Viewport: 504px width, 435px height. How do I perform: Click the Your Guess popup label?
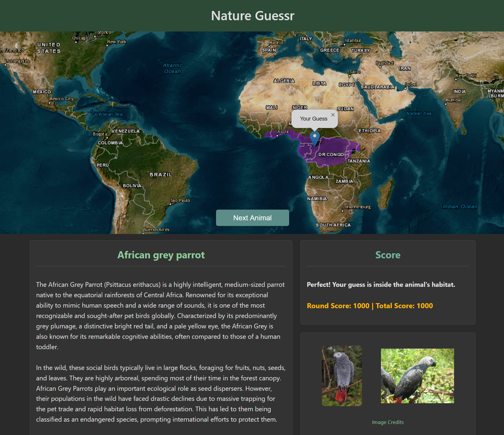[x=314, y=119]
